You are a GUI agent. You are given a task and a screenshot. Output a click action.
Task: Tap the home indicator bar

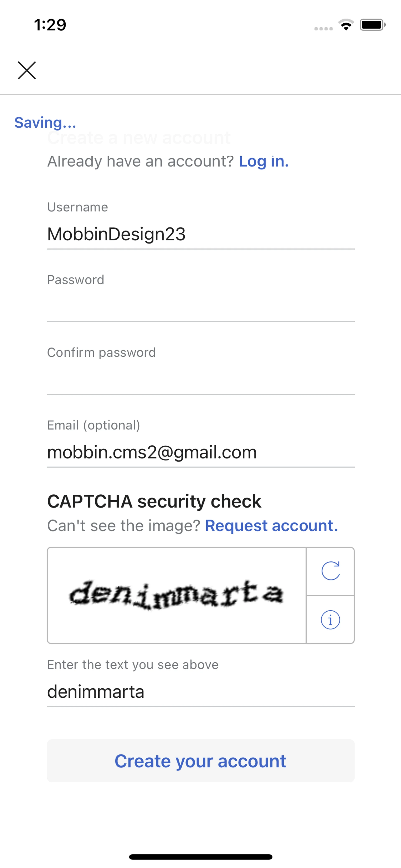(200, 857)
